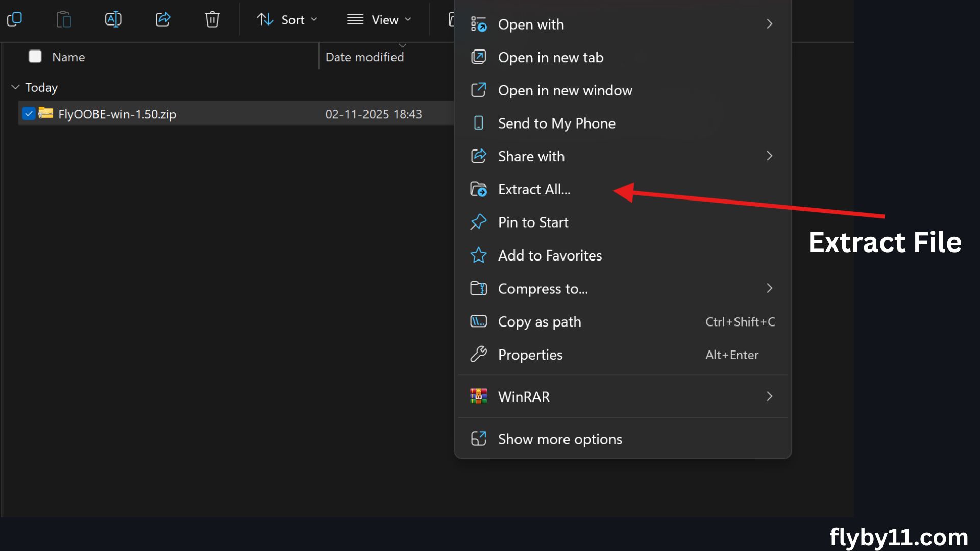Click the Copy as path icon
980x551 pixels.
click(x=479, y=321)
